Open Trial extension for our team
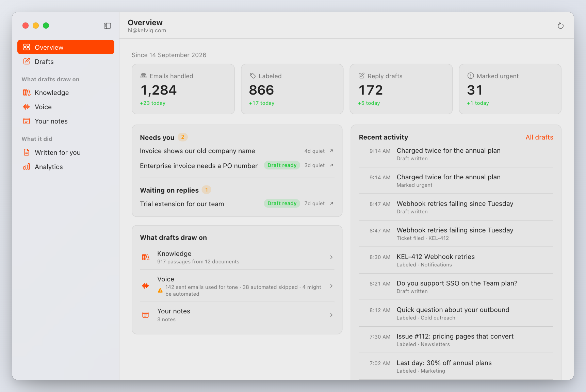 click(182, 204)
